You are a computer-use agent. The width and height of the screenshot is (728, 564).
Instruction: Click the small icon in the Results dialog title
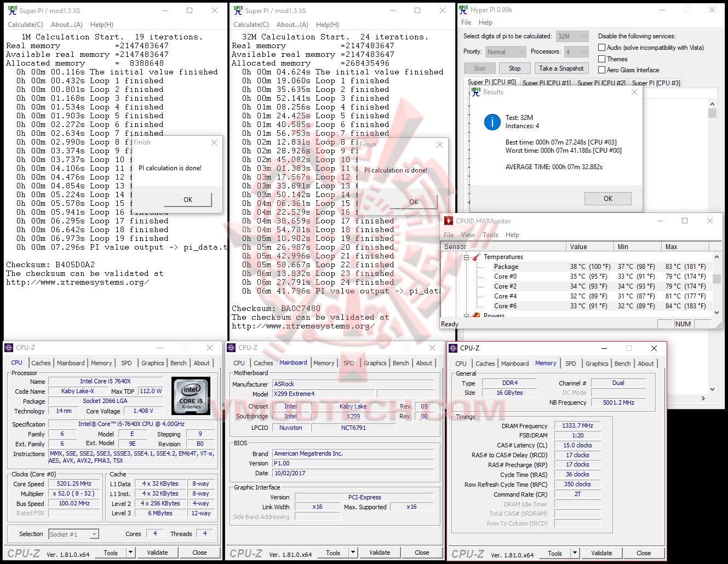475,92
